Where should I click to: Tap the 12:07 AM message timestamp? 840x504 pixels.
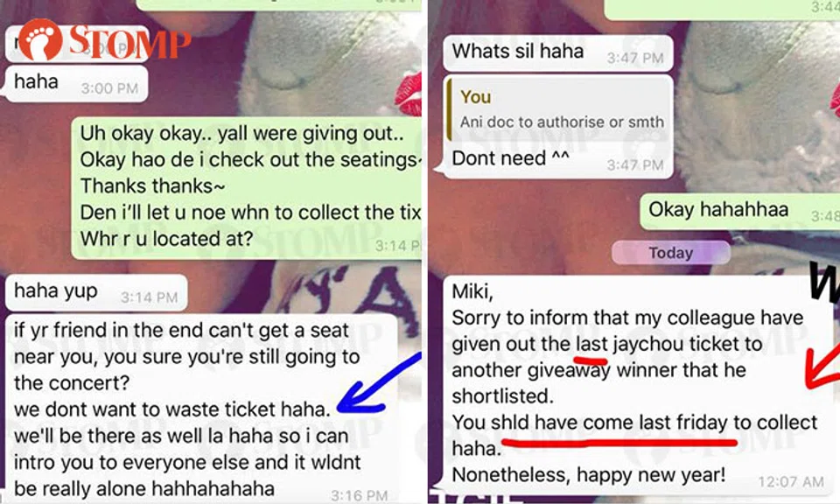point(791,481)
